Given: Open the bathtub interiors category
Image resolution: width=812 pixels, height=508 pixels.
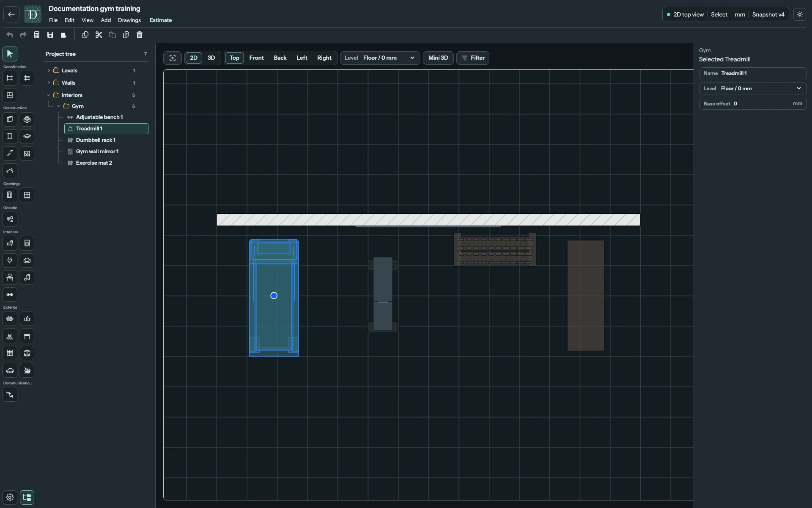Looking at the screenshot, I should pos(10,243).
